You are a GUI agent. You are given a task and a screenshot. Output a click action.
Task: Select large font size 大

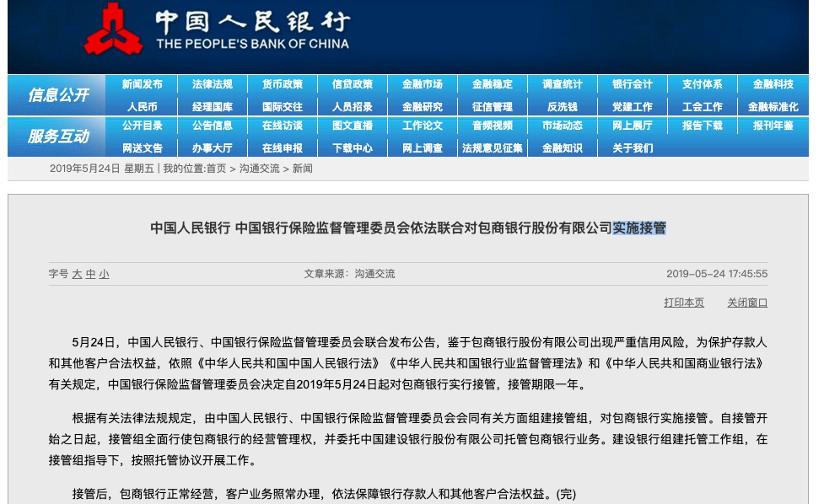[x=77, y=274]
